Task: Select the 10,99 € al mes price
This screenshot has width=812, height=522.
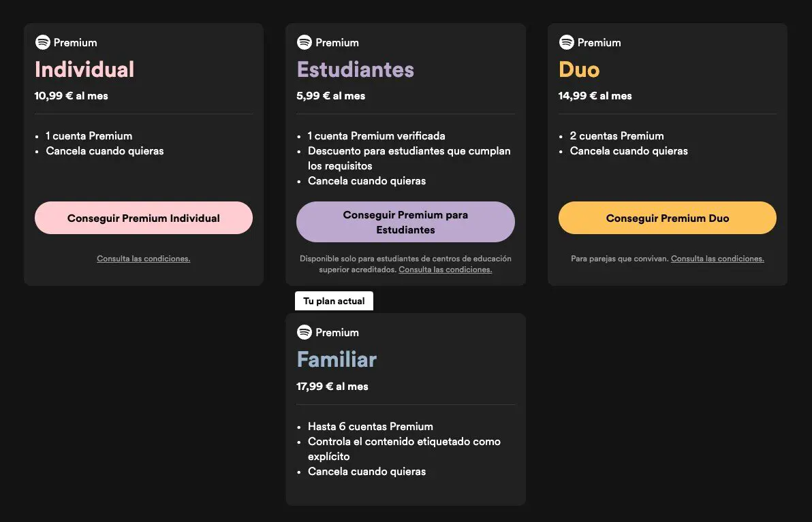Action: [71, 96]
